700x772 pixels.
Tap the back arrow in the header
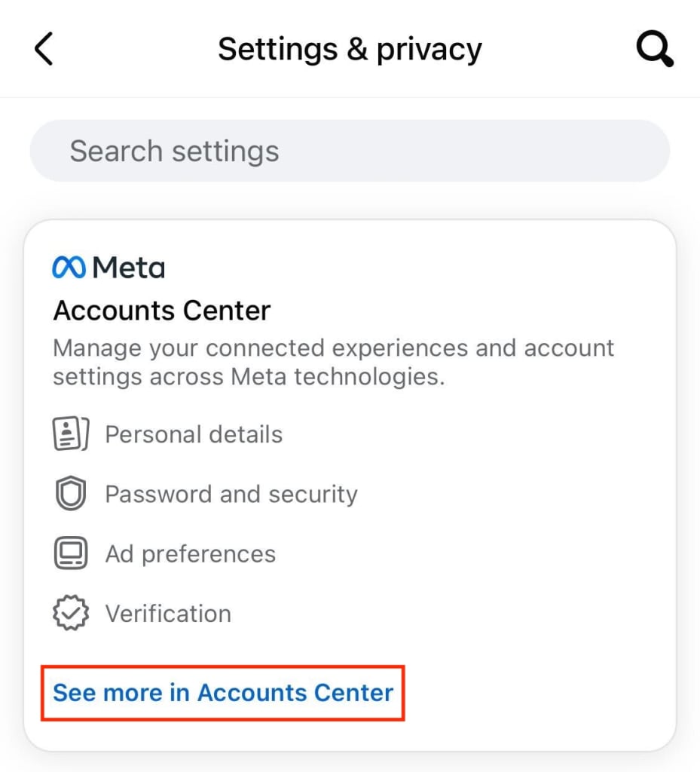[44, 50]
